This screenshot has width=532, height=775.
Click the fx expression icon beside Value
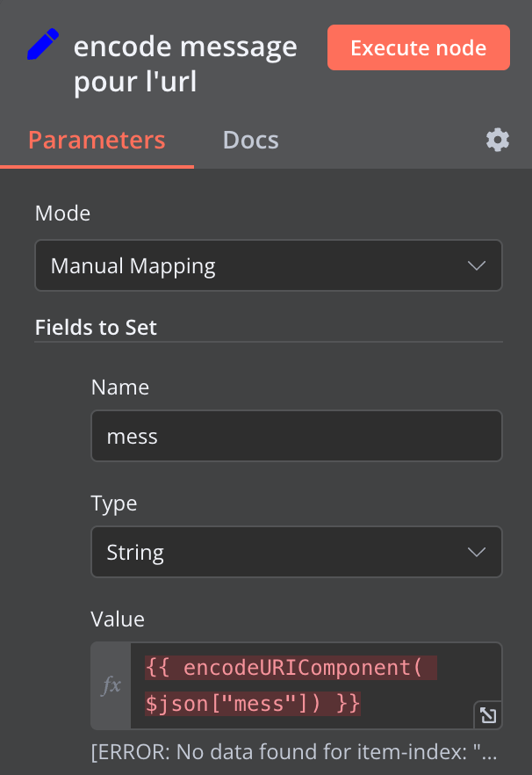tap(111, 685)
